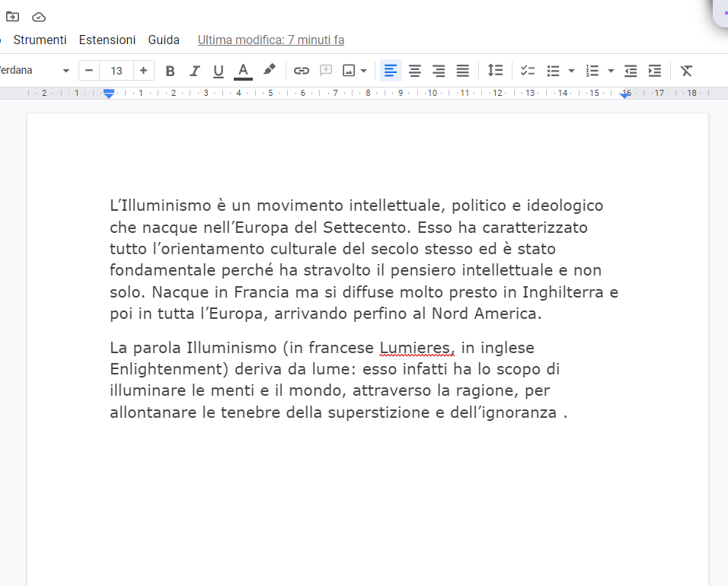Increase the paragraph indent
Screen dimensions: 728x586
tap(654, 71)
